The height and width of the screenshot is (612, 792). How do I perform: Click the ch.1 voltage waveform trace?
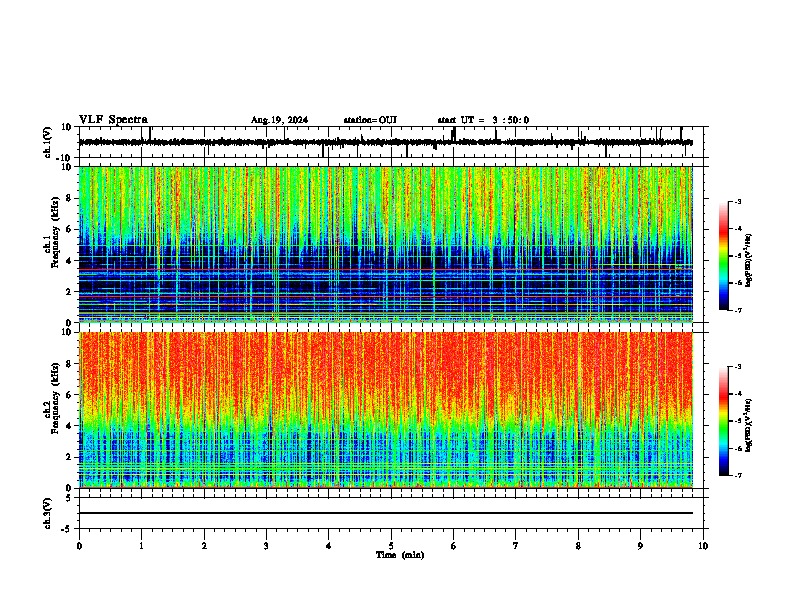coord(385,142)
